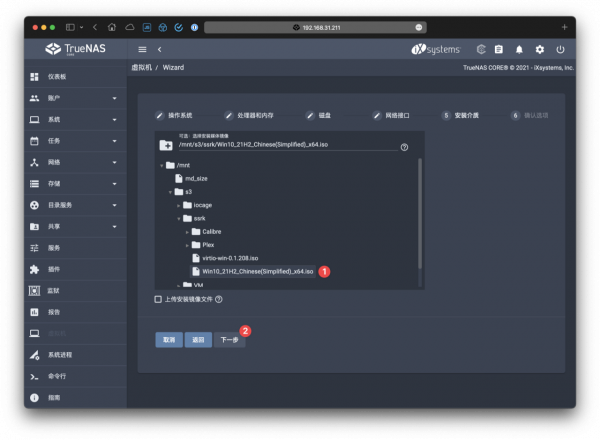Image resolution: width=600 pixels, height=440 pixels.
Task: Open the Services tuning icon
Action: (34, 248)
